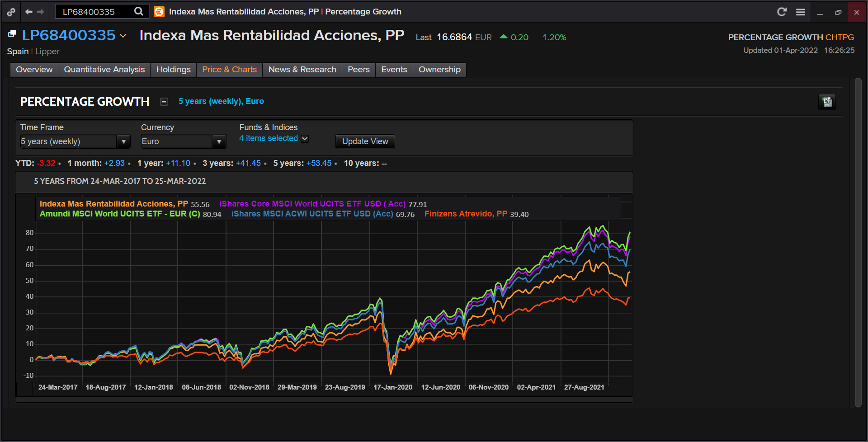
Task: Click the 5 years (weekly), Euro link
Action: (221, 101)
